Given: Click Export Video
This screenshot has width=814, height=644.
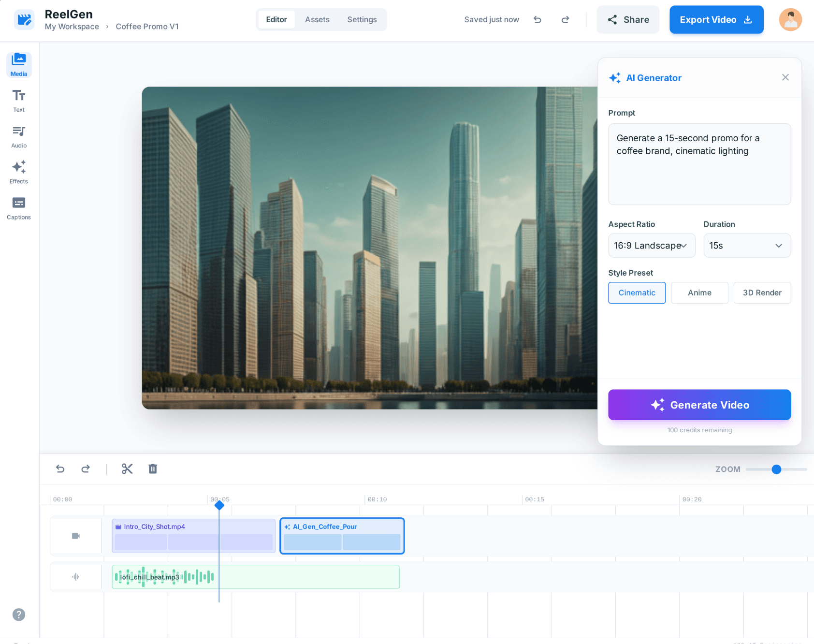Looking at the screenshot, I should pos(716,19).
